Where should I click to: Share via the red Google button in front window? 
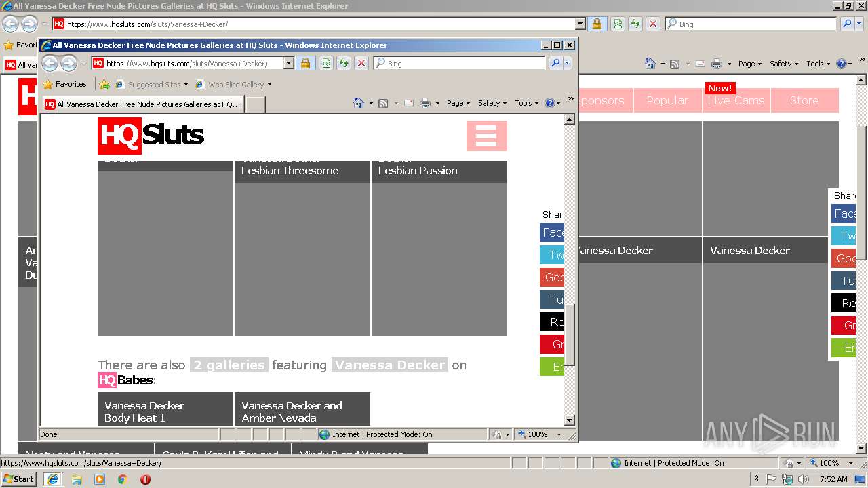point(552,277)
